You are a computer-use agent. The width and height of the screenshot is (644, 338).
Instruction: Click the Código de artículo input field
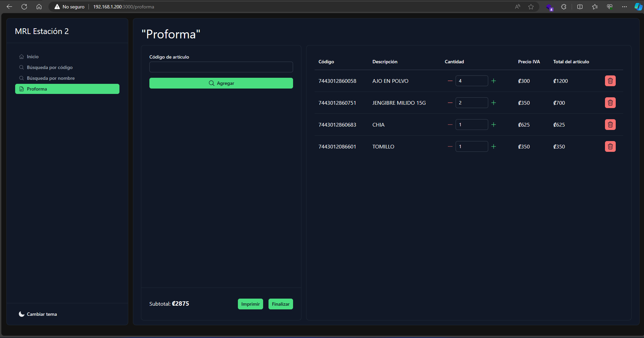pyautogui.click(x=221, y=67)
